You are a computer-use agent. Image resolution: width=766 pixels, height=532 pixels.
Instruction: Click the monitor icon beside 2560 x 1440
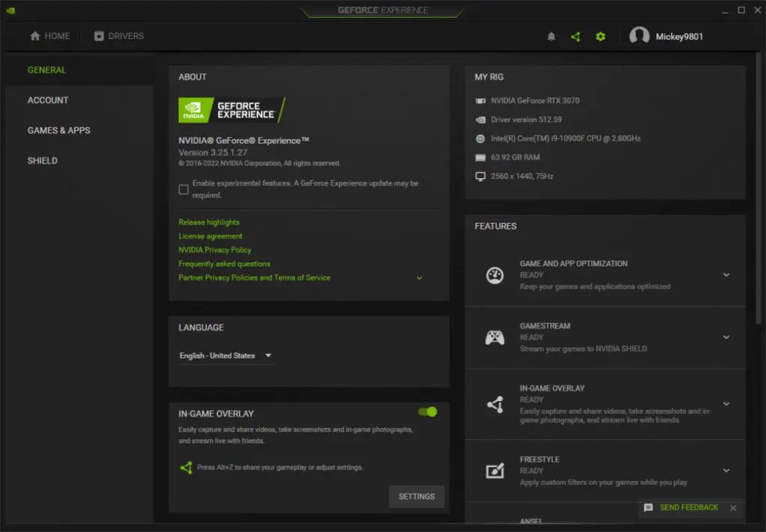480,177
